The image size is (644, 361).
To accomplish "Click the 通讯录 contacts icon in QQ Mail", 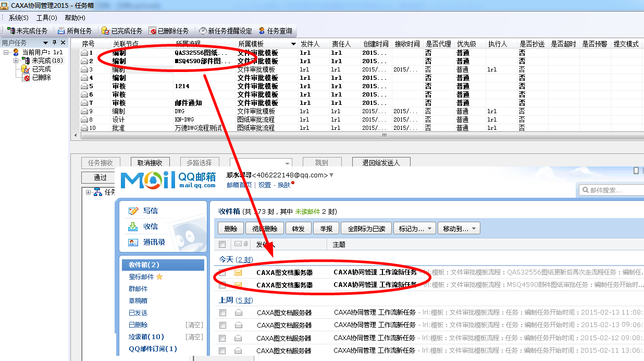I will coord(133,242).
